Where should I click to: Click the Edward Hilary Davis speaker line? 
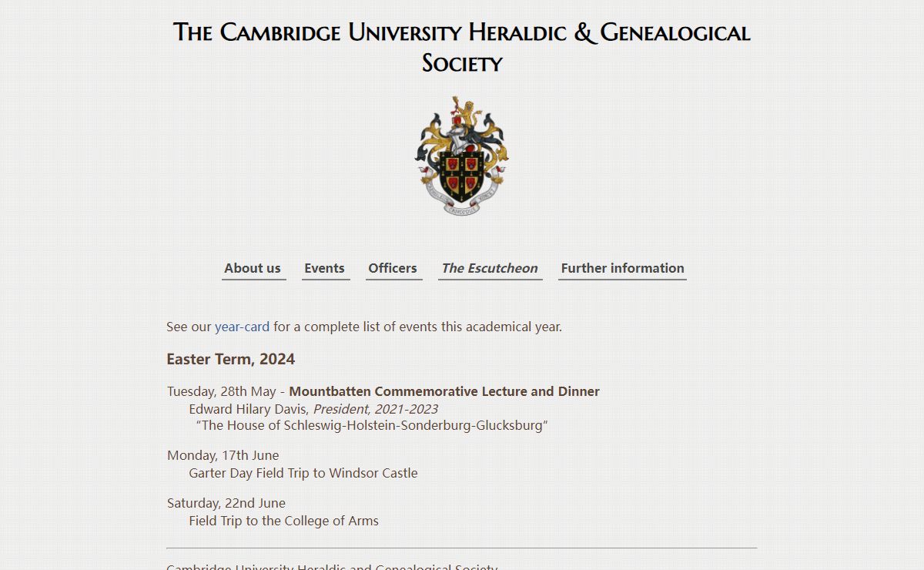tap(313, 409)
